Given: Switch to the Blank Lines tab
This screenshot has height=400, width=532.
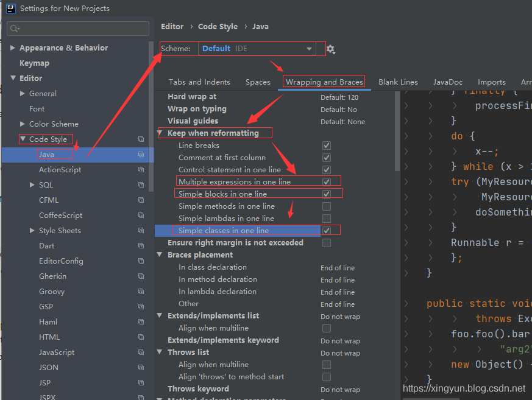Looking at the screenshot, I should click(398, 82).
